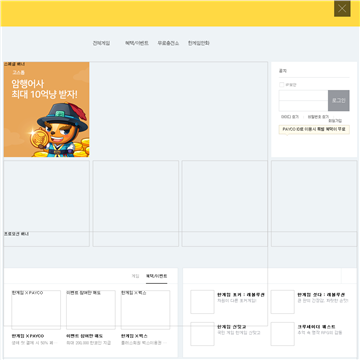Image resolution: width=360 pixels, height=360 pixels.
Task: Open the 아이디 찾기 link
Action: tap(290, 117)
